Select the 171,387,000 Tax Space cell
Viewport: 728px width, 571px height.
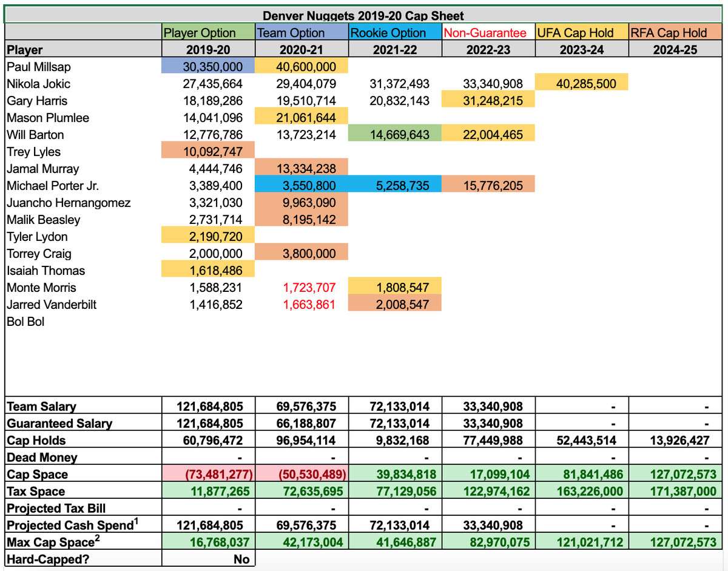point(676,491)
